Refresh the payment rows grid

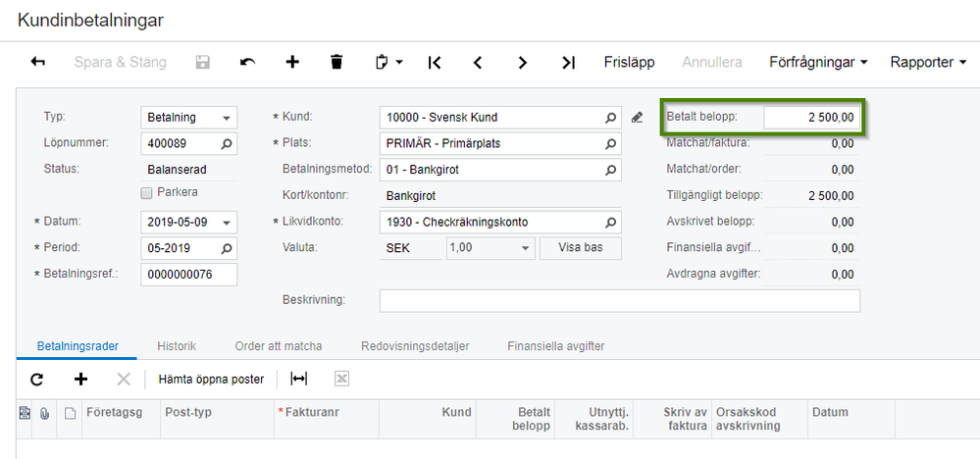(37, 379)
